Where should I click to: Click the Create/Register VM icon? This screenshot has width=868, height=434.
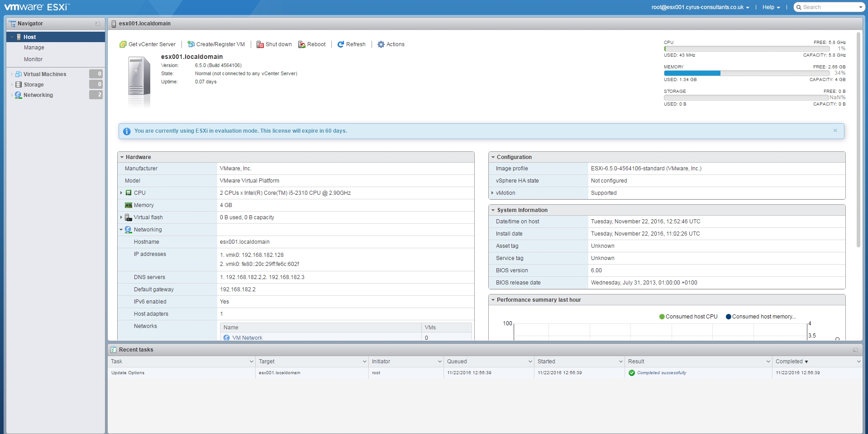[x=191, y=44]
